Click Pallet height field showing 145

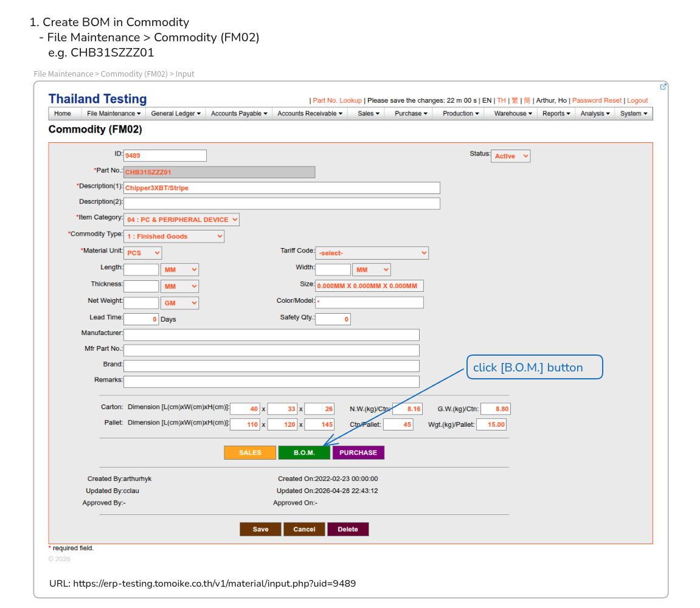(320, 424)
